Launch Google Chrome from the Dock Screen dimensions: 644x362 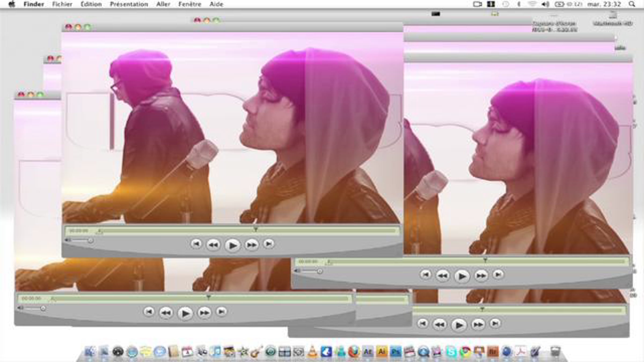coord(465,352)
